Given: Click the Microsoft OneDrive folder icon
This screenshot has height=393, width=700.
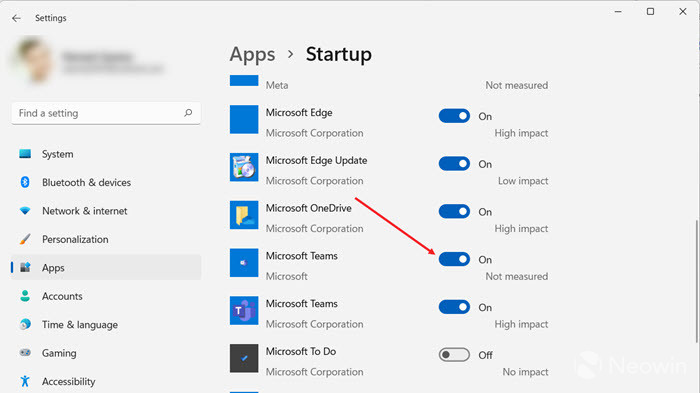Looking at the screenshot, I should 244,215.
